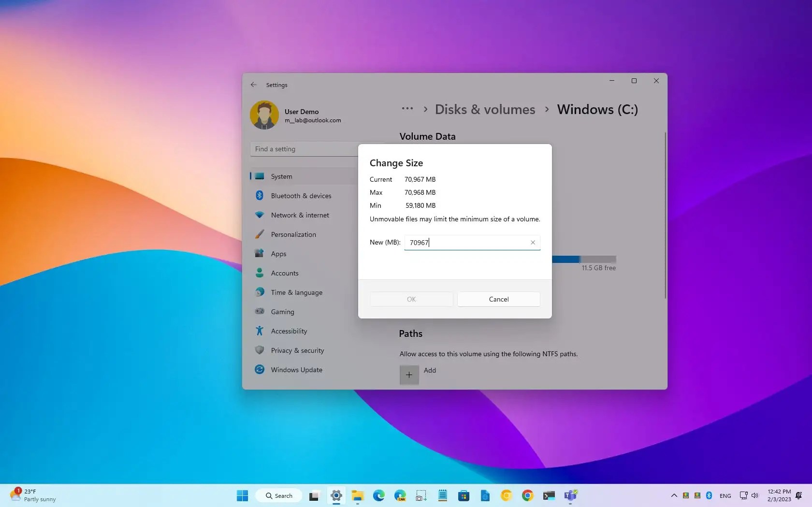Viewport: 812px width, 507px height.
Task: Select the Gaming icon in sidebar
Action: (259, 312)
